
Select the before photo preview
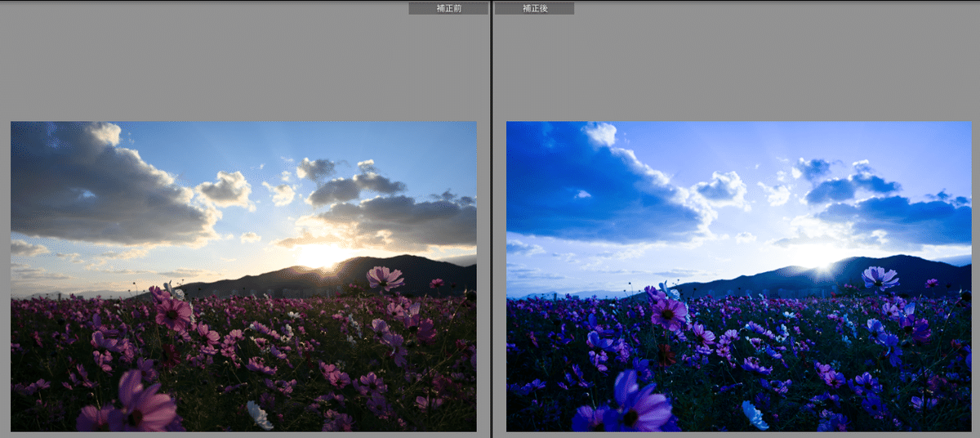[x=243, y=276]
